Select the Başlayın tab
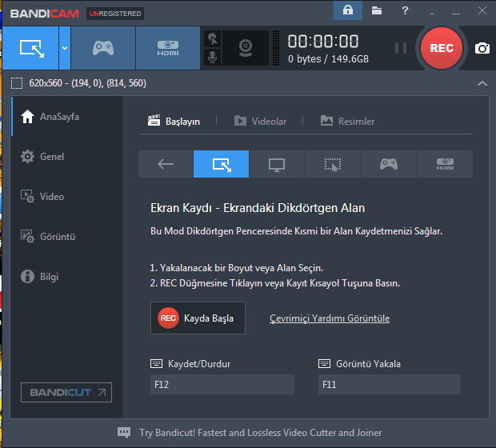The width and height of the screenshot is (496, 448). 174,121
